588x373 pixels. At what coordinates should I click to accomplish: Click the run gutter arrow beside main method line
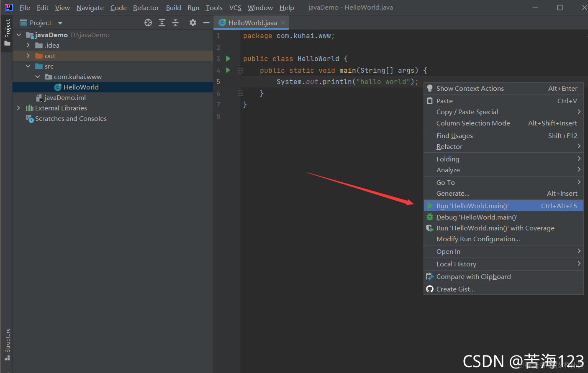(x=228, y=70)
